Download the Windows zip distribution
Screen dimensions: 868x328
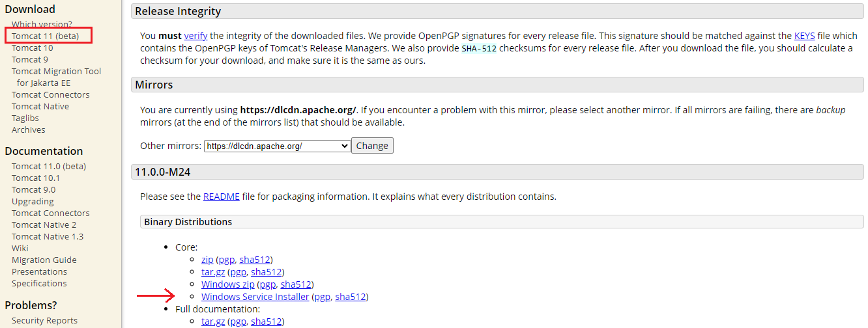tap(227, 284)
